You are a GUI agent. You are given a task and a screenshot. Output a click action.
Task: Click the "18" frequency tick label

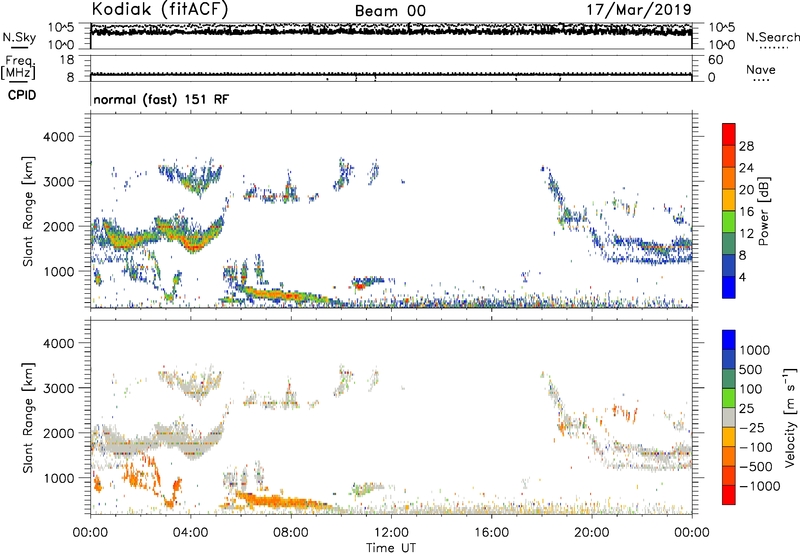pyautogui.click(x=67, y=60)
